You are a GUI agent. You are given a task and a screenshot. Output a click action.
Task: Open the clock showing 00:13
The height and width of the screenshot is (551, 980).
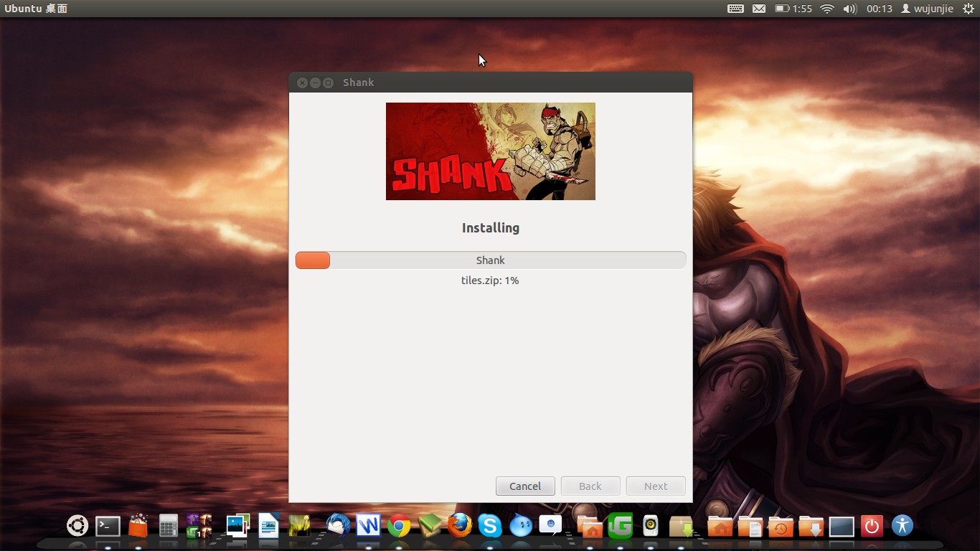point(880,9)
